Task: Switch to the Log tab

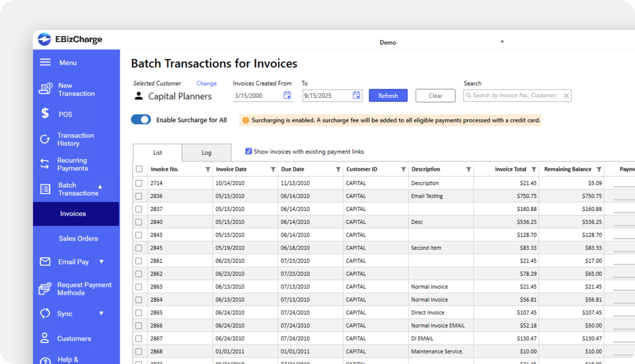Action: [x=207, y=153]
